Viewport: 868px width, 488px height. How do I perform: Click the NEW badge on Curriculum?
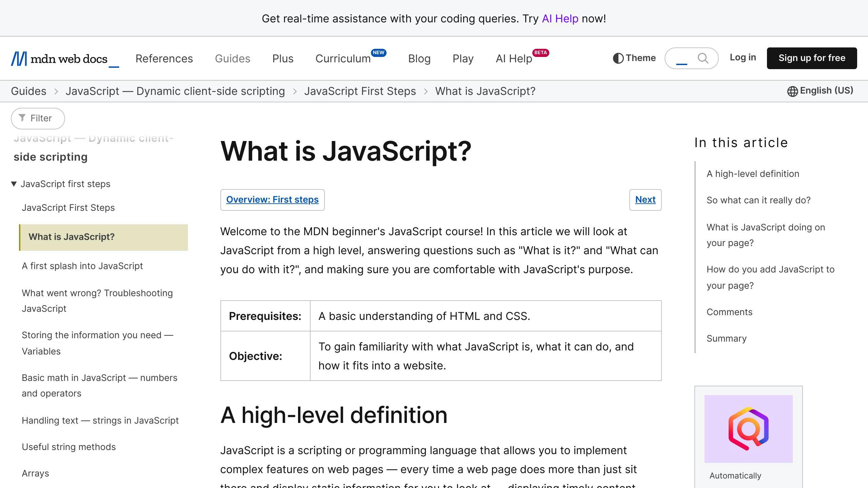point(379,53)
